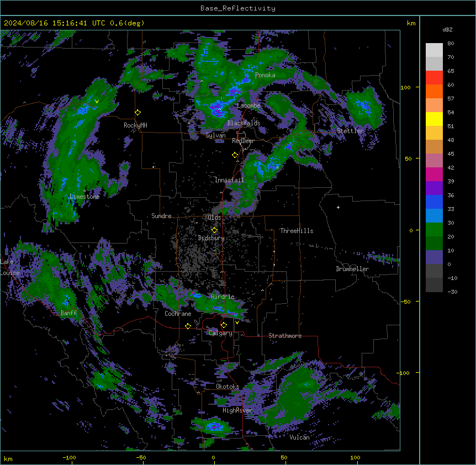The image size is (476, 465).
Task: Click the -50 tick label on vertical axis
Action: [405, 302]
